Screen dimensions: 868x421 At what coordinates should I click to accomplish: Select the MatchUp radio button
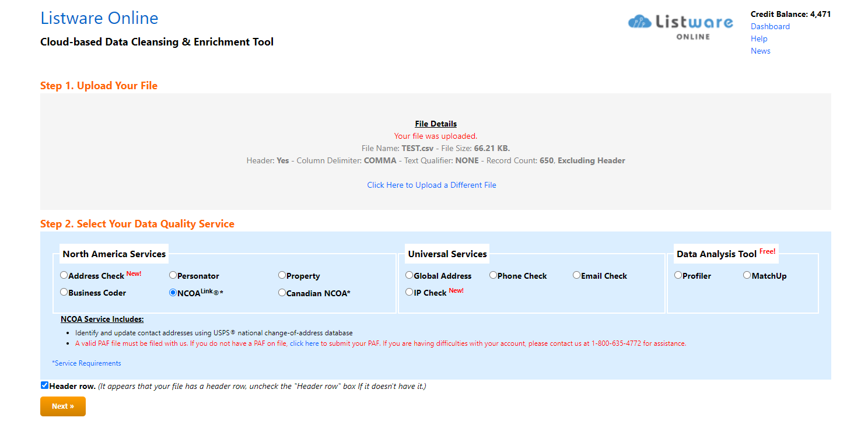[747, 275]
